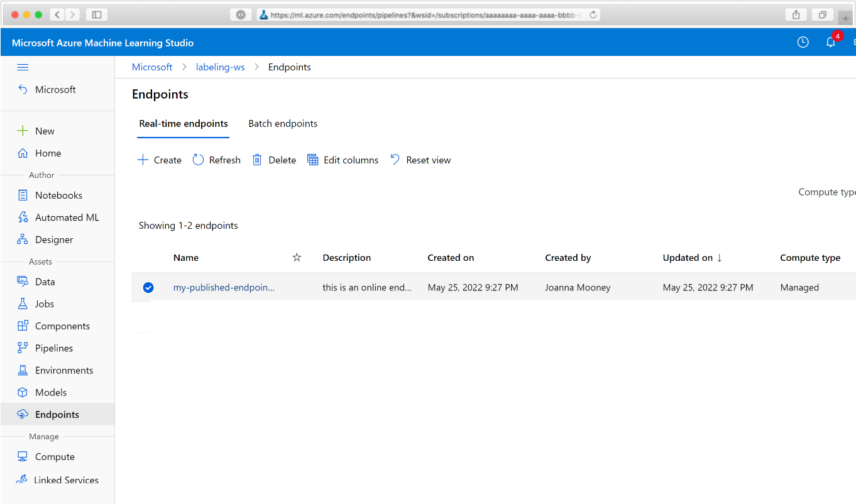Delete the selected endpoint
This screenshot has width=856, height=504.
click(274, 160)
